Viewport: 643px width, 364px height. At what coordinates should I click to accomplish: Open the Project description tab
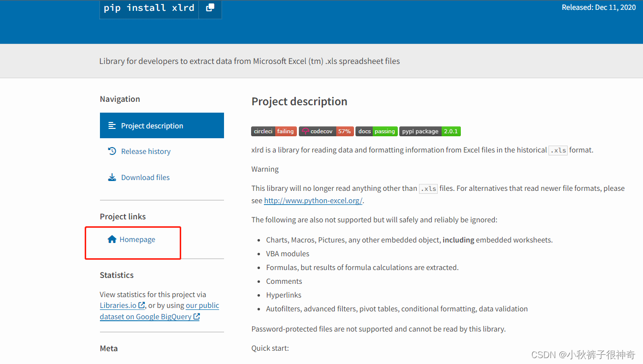pyautogui.click(x=162, y=125)
